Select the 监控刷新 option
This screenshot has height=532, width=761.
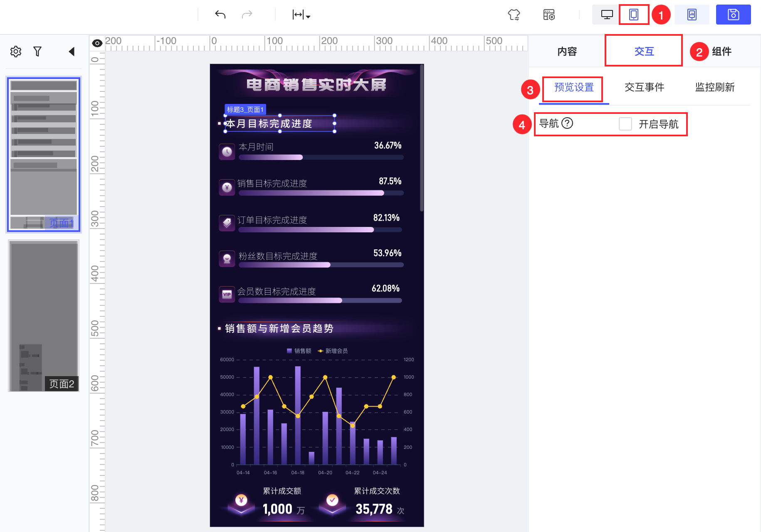point(714,87)
